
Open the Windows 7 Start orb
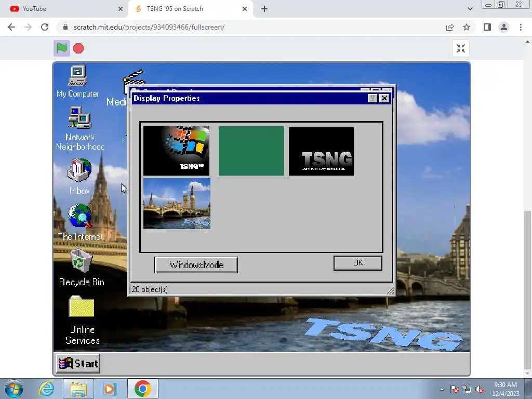click(14, 389)
